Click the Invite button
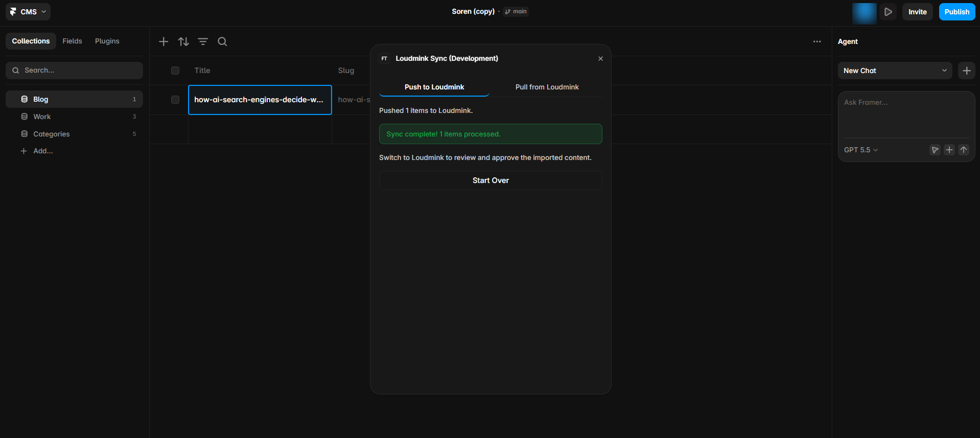 [x=917, y=12]
